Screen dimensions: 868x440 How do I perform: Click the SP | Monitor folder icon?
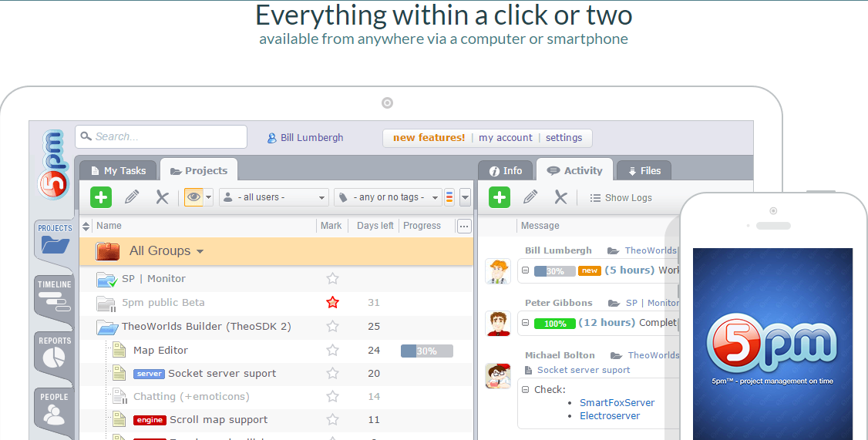tap(106, 280)
